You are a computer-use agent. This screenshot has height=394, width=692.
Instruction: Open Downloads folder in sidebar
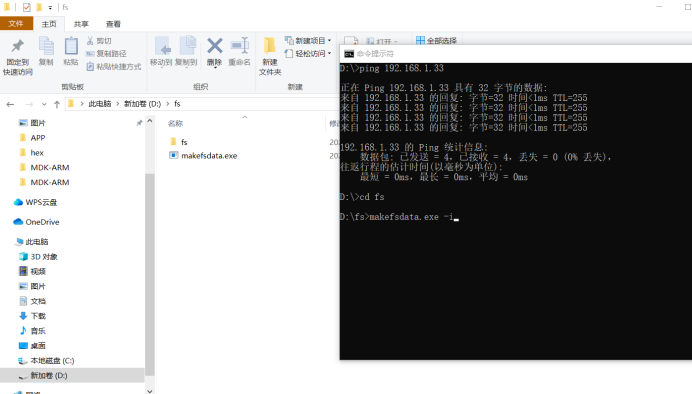(x=32, y=316)
